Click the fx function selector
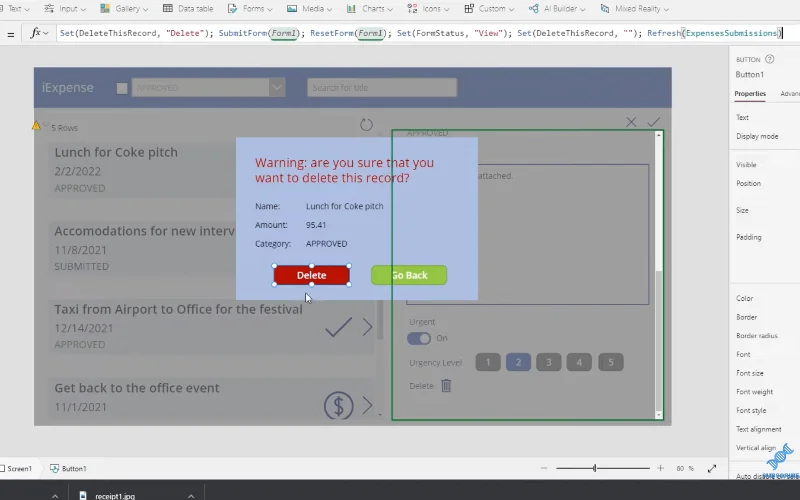The image size is (800, 500). pyautogui.click(x=39, y=33)
